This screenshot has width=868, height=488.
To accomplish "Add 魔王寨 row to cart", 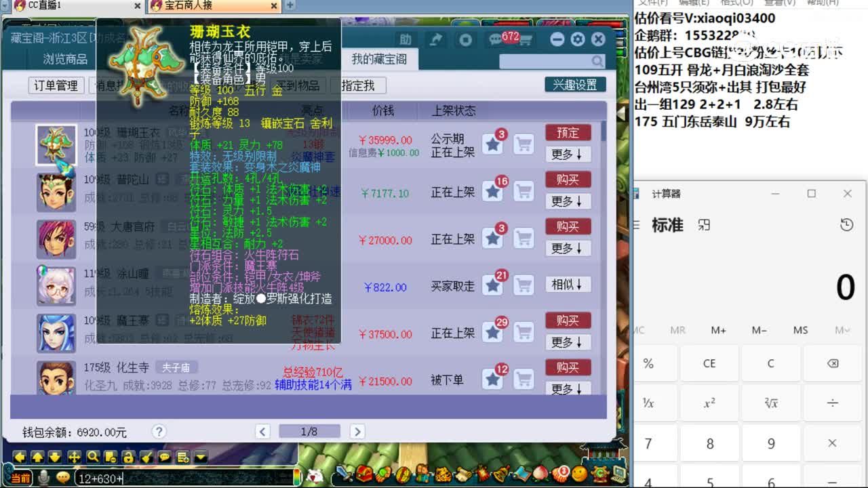I will (523, 333).
